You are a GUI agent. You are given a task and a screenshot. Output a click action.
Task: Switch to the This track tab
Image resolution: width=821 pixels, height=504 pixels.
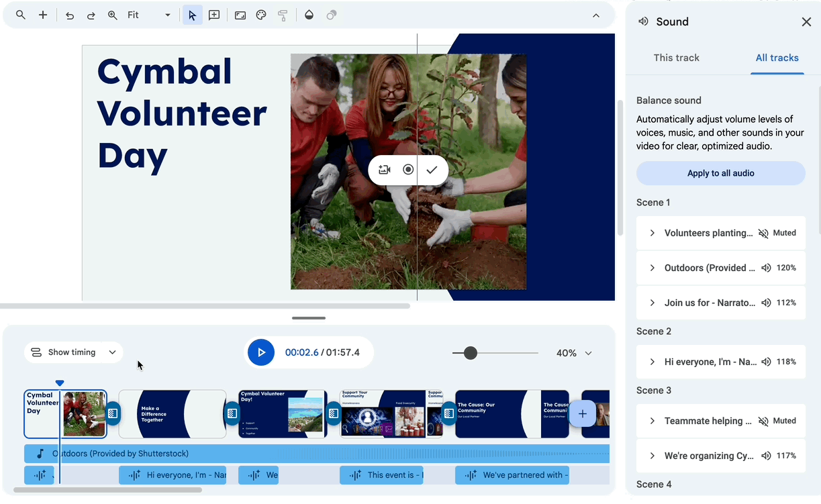pos(677,58)
